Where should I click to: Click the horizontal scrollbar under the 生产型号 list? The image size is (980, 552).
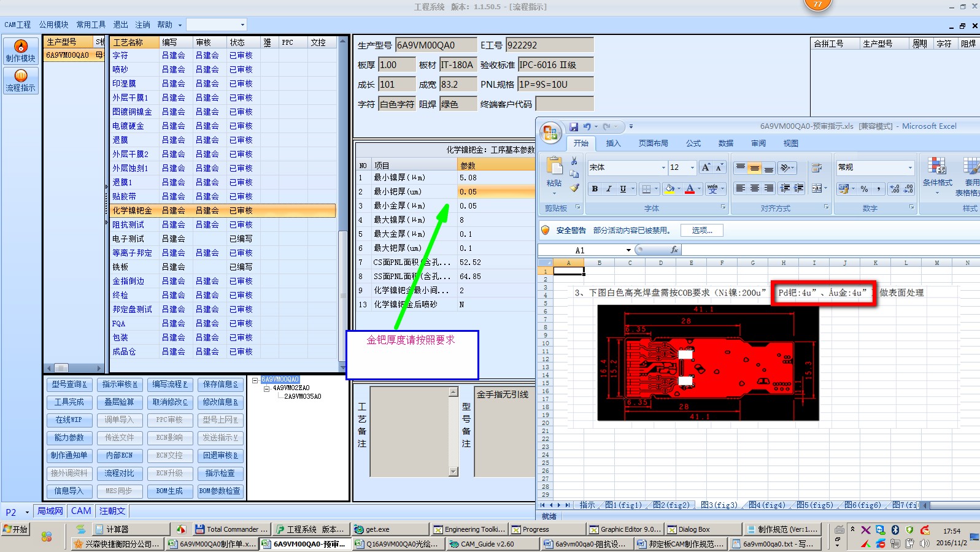click(x=74, y=368)
